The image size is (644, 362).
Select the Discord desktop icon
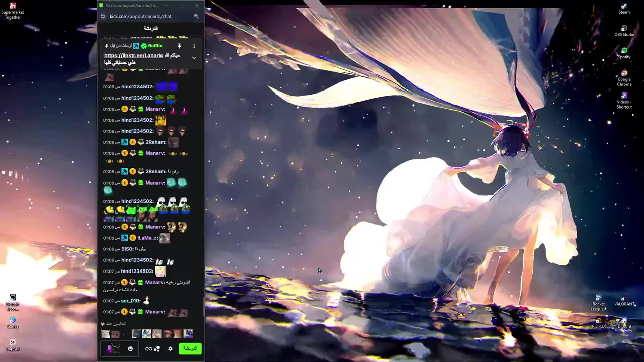click(x=624, y=323)
